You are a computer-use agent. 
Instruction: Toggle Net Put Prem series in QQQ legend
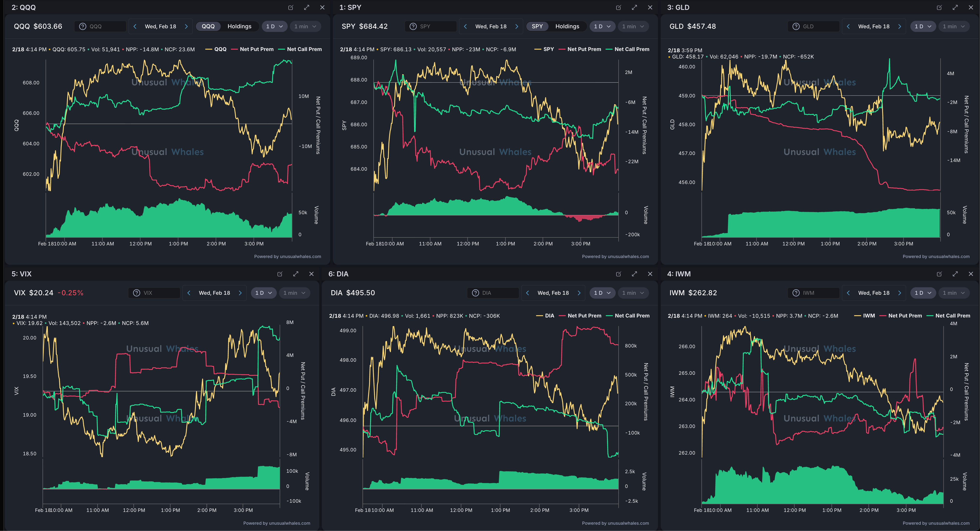256,49
